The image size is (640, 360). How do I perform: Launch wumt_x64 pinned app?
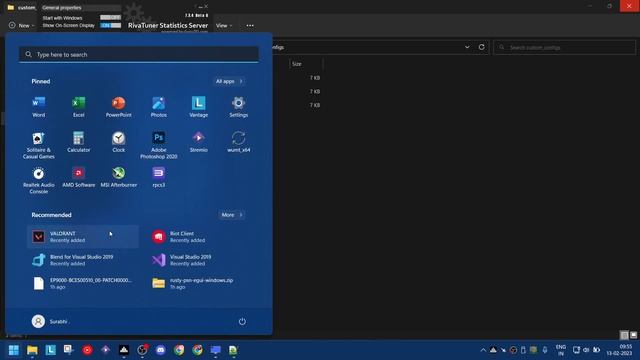pyautogui.click(x=238, y=142)
